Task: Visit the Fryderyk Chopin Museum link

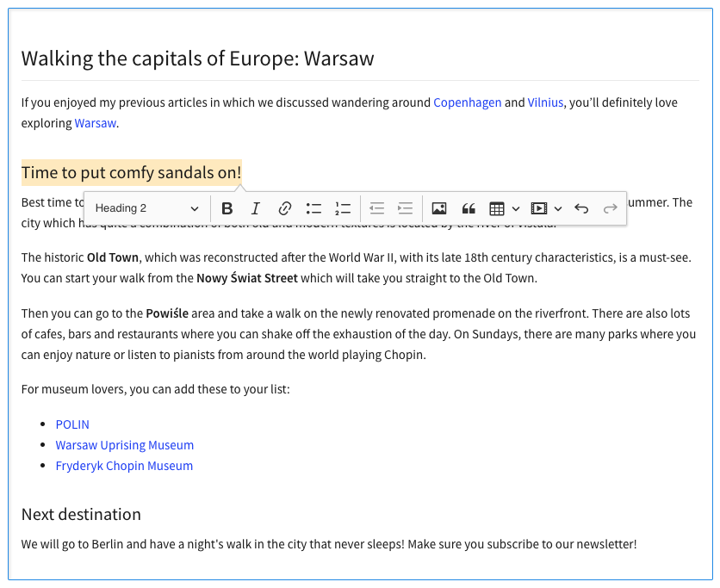Action: coord(124,466)
